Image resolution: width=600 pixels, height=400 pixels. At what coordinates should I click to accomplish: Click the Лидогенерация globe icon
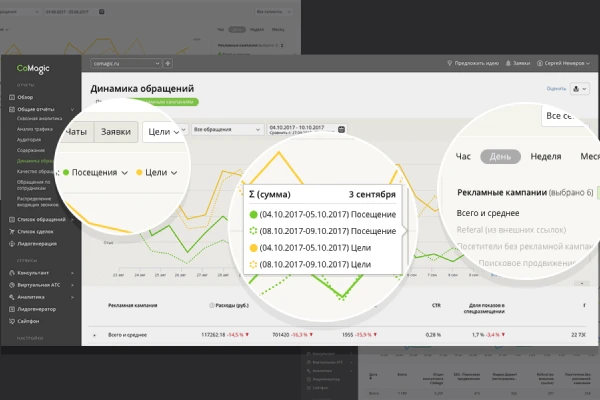pos(12,244)
